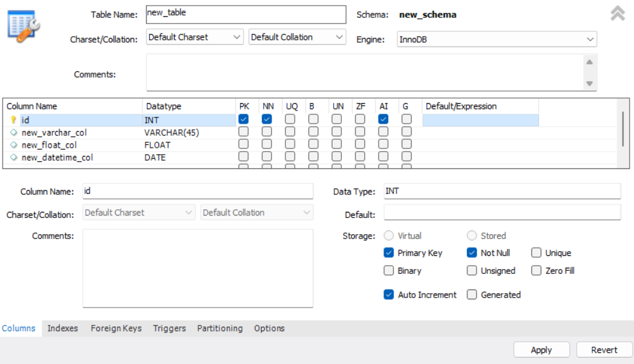This screenshot has height=364, width=634.
Task: Uncheck AI checkbox in id row
Action: pos(384,119)
